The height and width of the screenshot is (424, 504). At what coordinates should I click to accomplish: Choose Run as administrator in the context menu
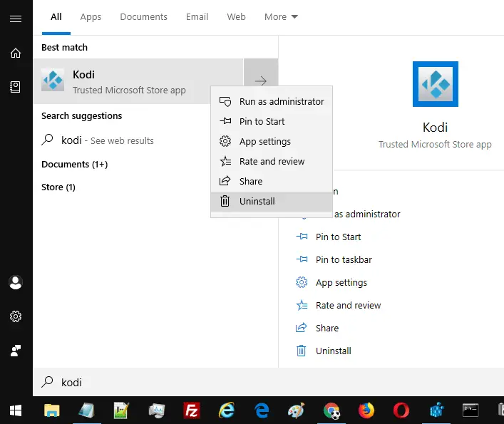pyautogui.click(x=272, y=101)
